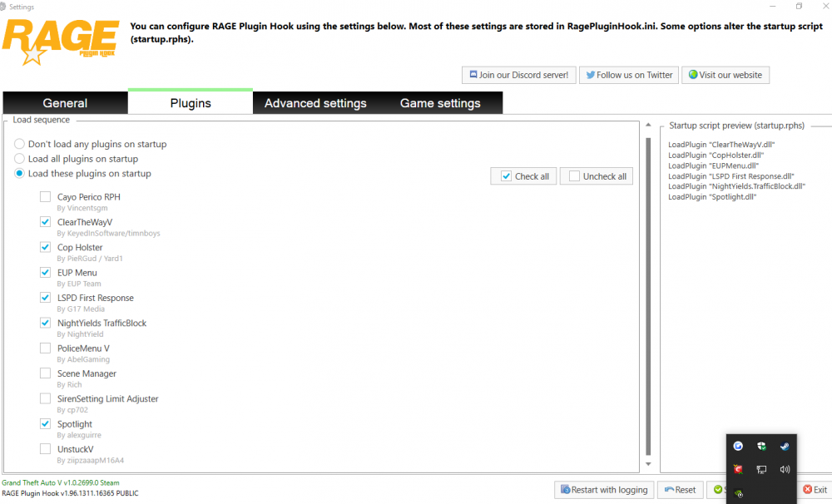
Task: Click the Uncheck all button
Action: 597,176
